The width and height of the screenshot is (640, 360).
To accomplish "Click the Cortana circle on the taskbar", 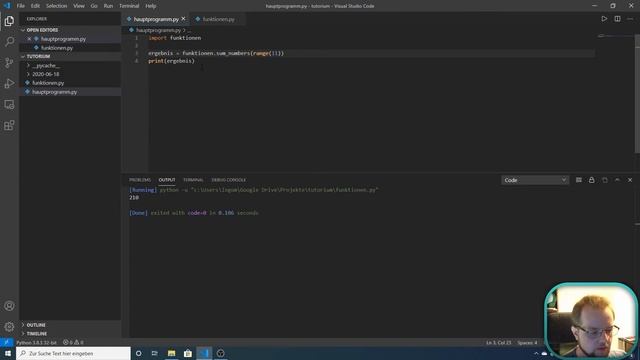I will [138, 353].
